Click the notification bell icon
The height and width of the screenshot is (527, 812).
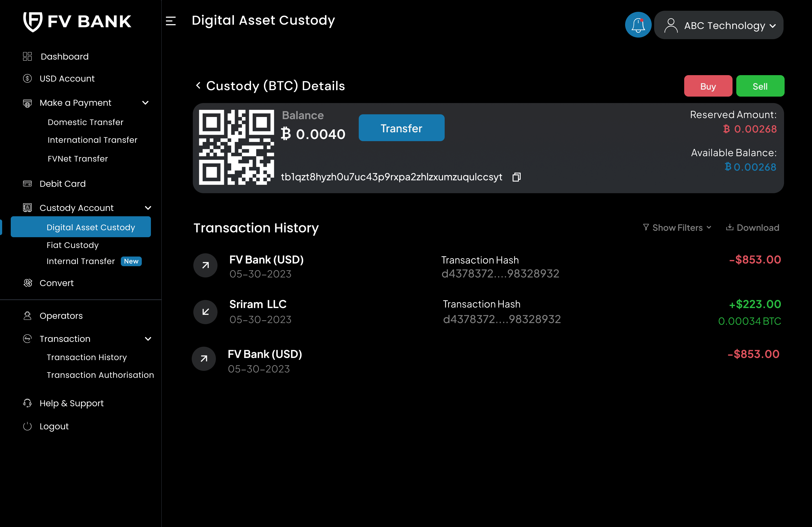pyautogui.click(x=638, y=25)
